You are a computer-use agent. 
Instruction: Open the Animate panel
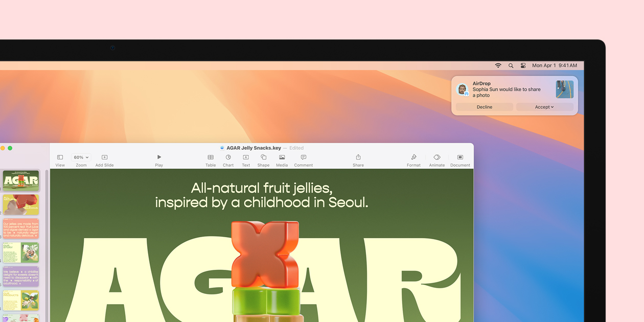437,159
